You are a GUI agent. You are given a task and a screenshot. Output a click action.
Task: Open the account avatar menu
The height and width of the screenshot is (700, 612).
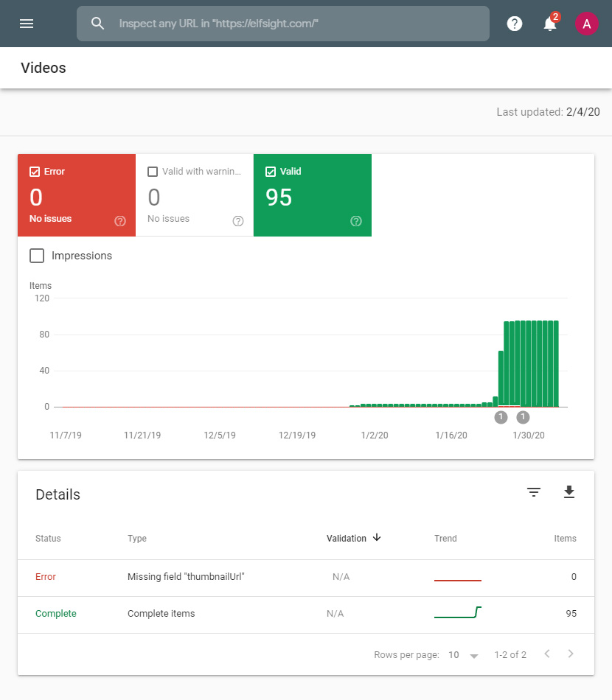[x=587, y=23]
